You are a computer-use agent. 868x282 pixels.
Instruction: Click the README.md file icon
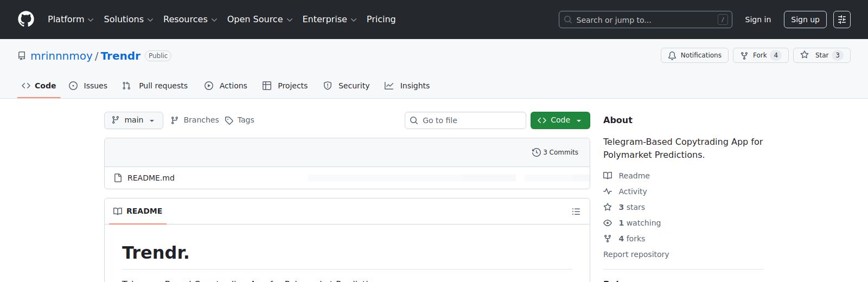pyautogui.click(x=118, y=178)
